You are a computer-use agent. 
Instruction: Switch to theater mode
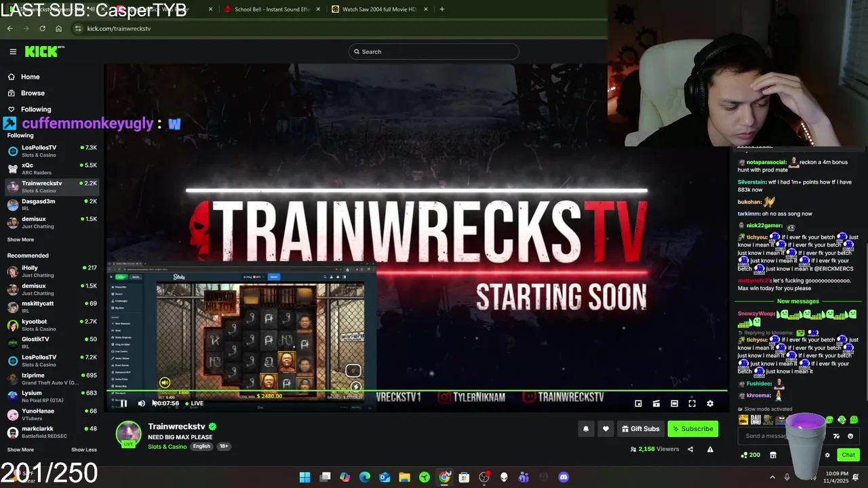pyautogui.click(x=674, y=403)
